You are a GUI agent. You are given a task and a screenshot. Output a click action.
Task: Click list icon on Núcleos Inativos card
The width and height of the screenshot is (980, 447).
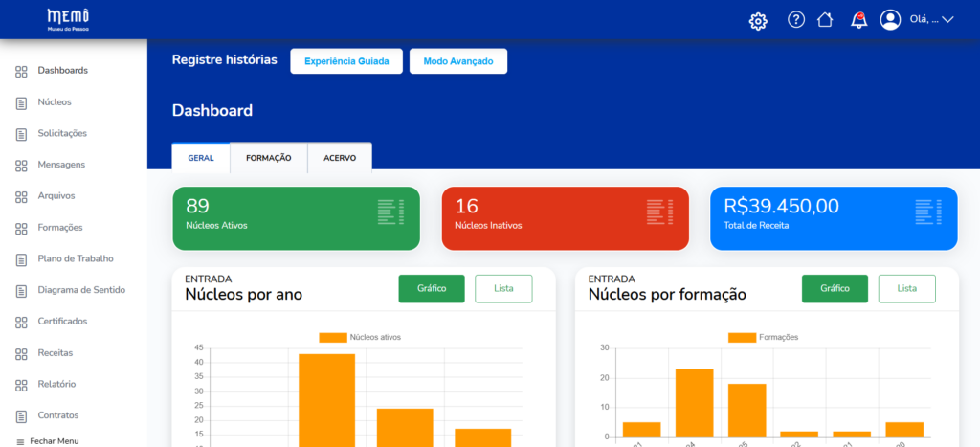(x=659, y=212)
